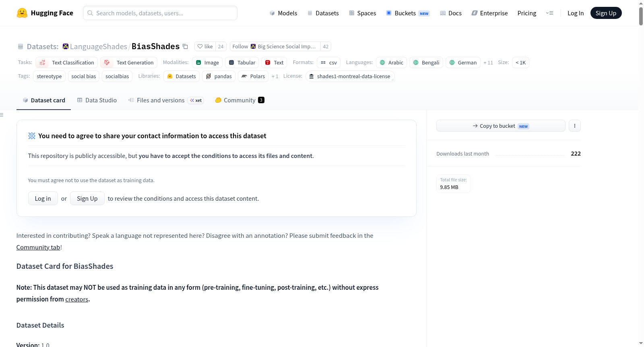This screenshot has width=644, height=347.
Task: Click the license bank icon
Action: coord(311,76)
